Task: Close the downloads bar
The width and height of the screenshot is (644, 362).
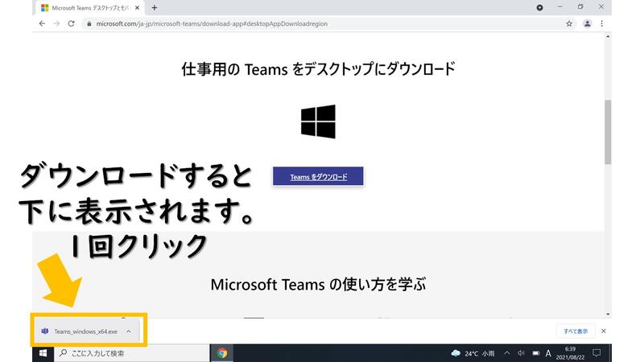Action: coord(604,331)
